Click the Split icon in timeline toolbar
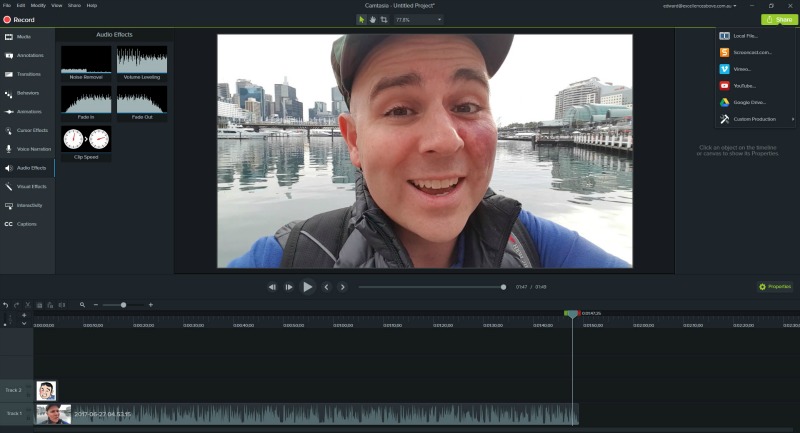The width and height of the screenshot is (800, 433). [x=62, y=305]
